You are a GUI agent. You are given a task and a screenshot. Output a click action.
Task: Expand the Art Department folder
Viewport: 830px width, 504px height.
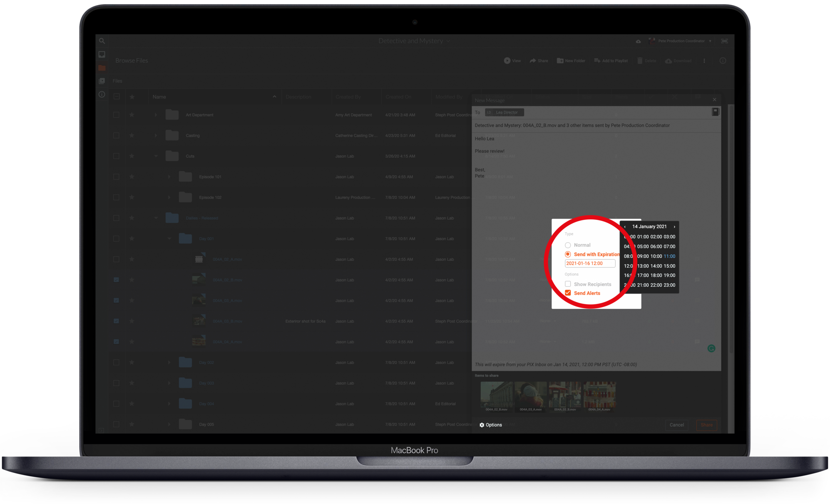point(156,115)
